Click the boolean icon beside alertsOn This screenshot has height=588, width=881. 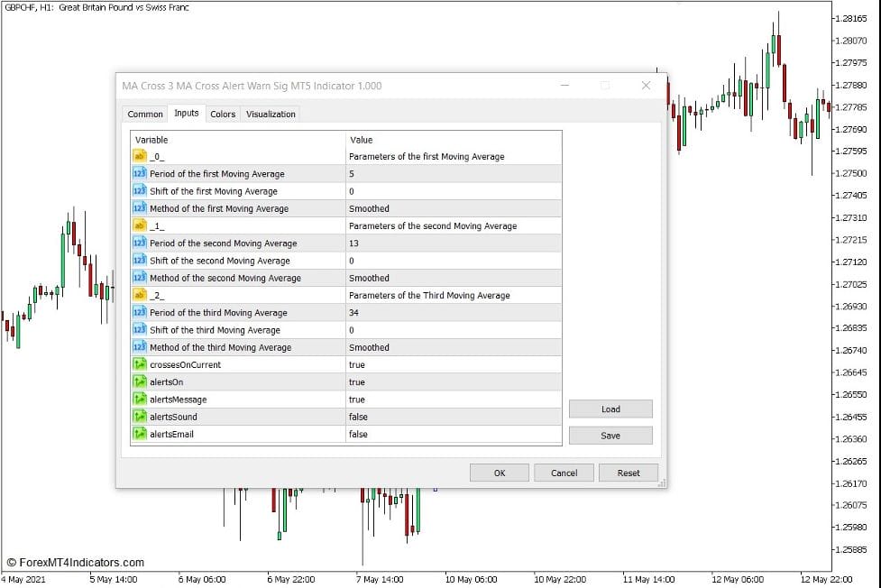pyautogui.click(x=142, y=381)
